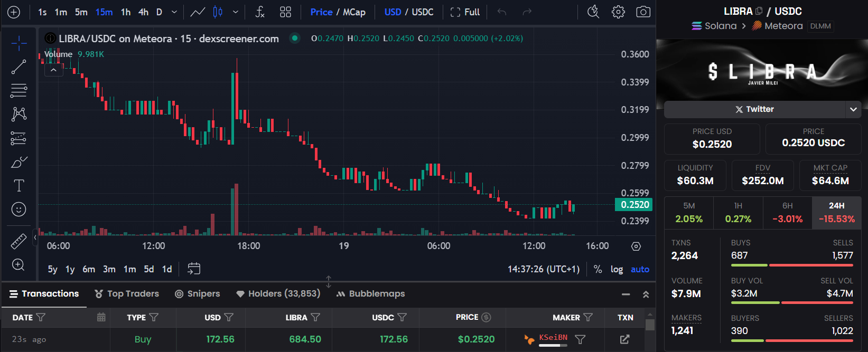Undo the last chart action
Screen dimensions: 868x352
[x=502, y=12]
